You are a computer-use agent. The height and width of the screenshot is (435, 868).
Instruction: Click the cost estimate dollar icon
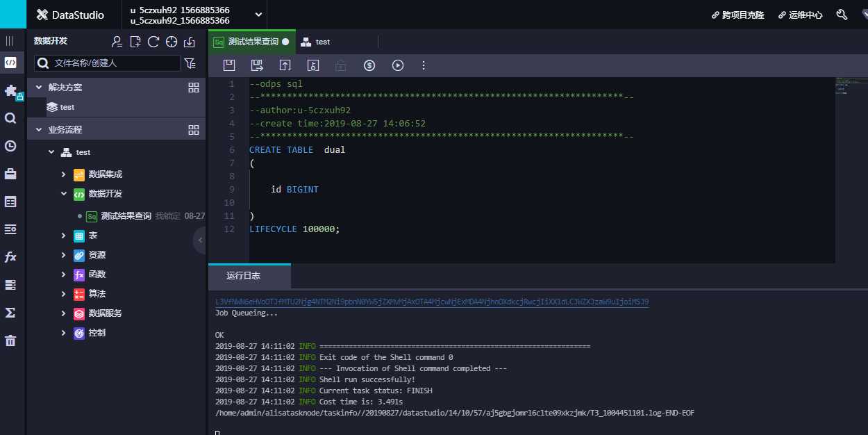pos(369,65)
